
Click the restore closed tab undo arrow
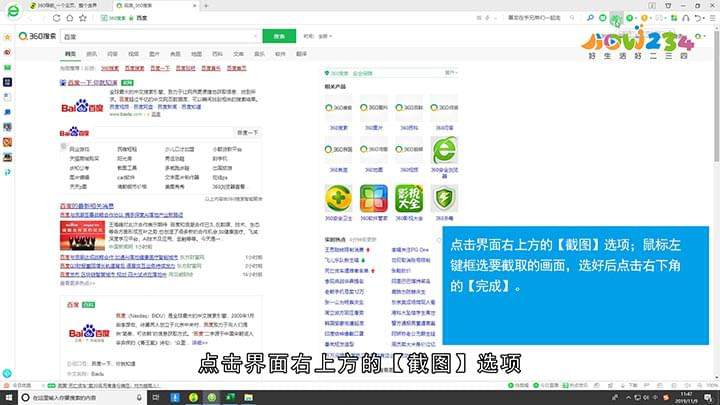coord(698,18)
